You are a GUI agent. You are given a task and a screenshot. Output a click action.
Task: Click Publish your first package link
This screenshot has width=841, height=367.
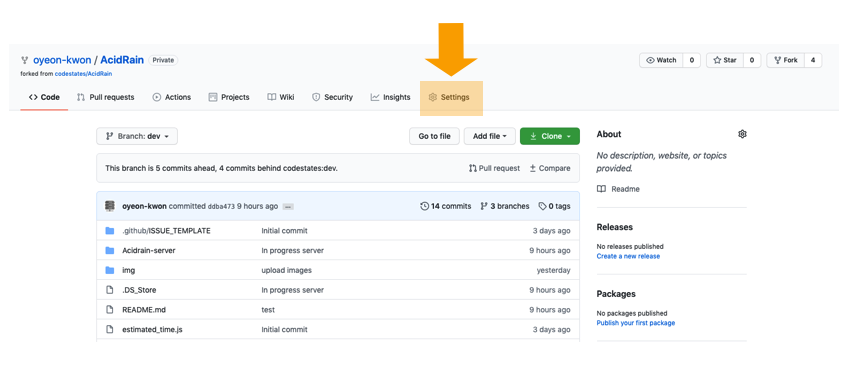pyautogui.click(x=636, y=323)
